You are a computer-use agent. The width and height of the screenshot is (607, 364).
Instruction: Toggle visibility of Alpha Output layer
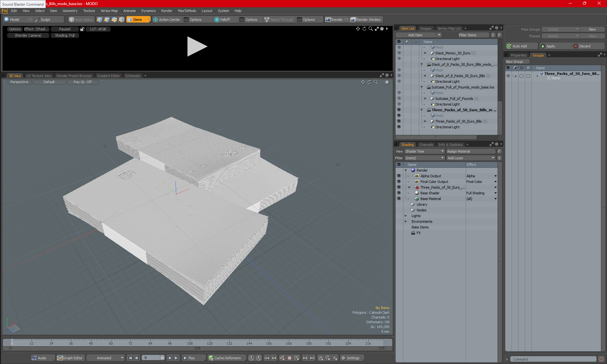[x=399, y=176]
